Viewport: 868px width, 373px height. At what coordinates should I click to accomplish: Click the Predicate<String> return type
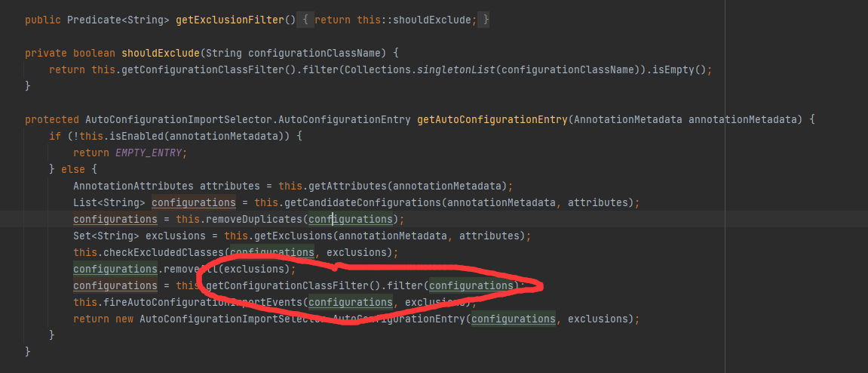pos(118,20)
